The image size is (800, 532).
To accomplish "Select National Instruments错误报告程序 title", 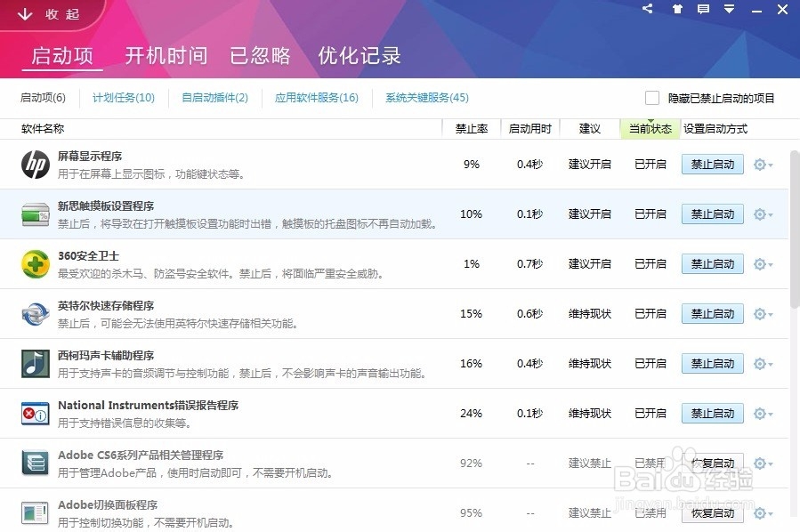I will 148,406.
